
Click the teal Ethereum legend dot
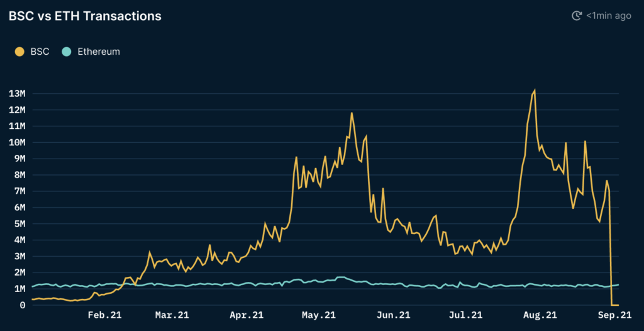point(67,52)
